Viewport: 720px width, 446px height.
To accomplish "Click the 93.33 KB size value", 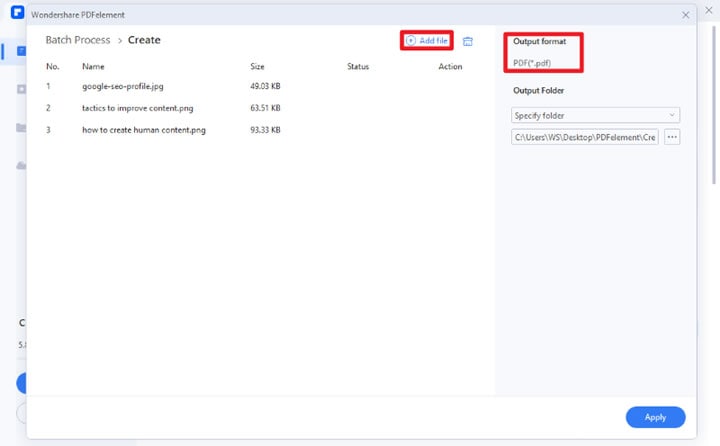I will [x=265, y=130].
